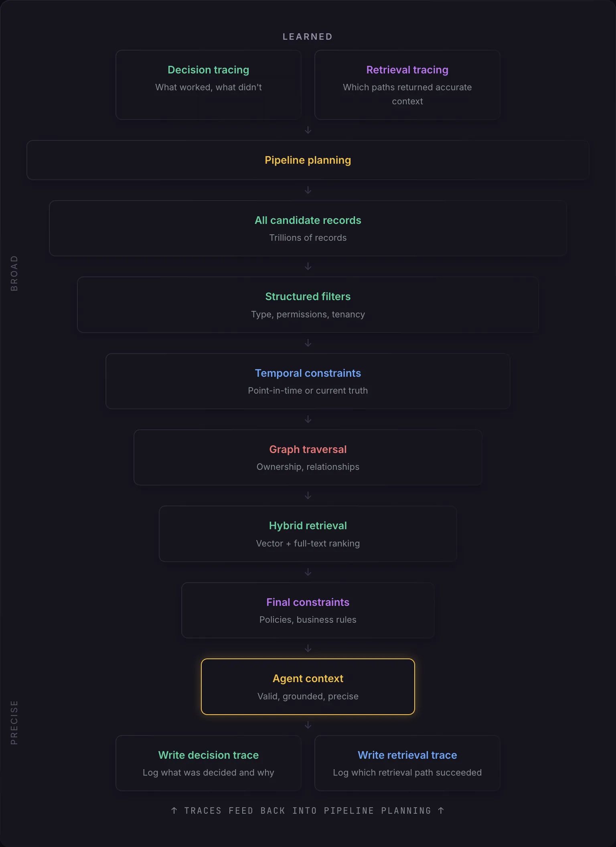
Task: Click the arrow below Pipeline planning box
Action: 308,190
